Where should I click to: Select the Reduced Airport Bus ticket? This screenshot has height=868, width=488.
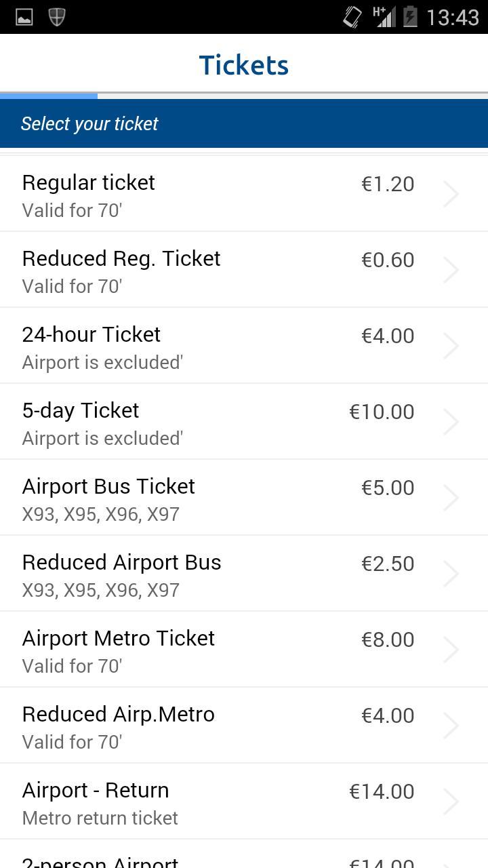(122, 574)
